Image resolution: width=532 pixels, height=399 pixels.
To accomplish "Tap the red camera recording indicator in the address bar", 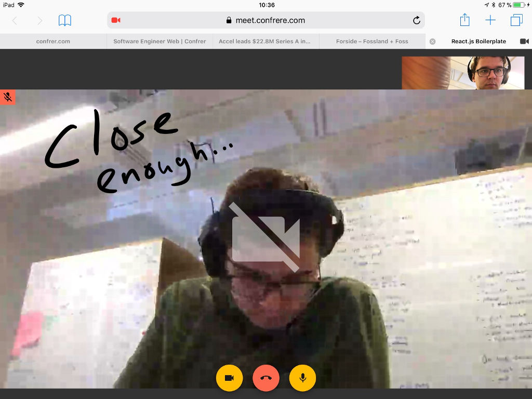I will click(116, 20).
